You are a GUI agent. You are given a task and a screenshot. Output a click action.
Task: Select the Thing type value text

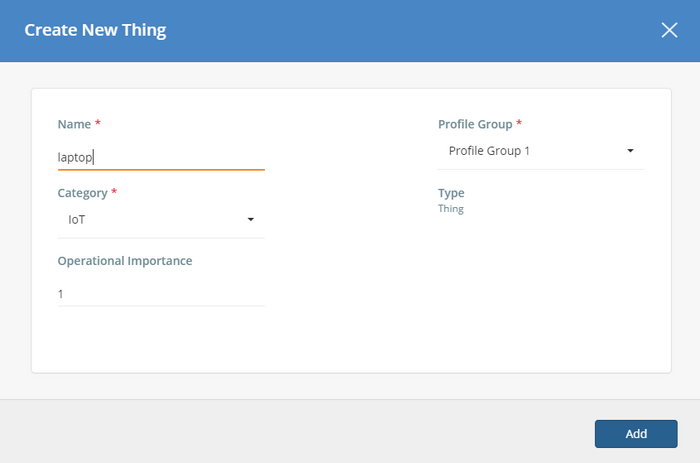pyautogui.click(x=450, y=209)
